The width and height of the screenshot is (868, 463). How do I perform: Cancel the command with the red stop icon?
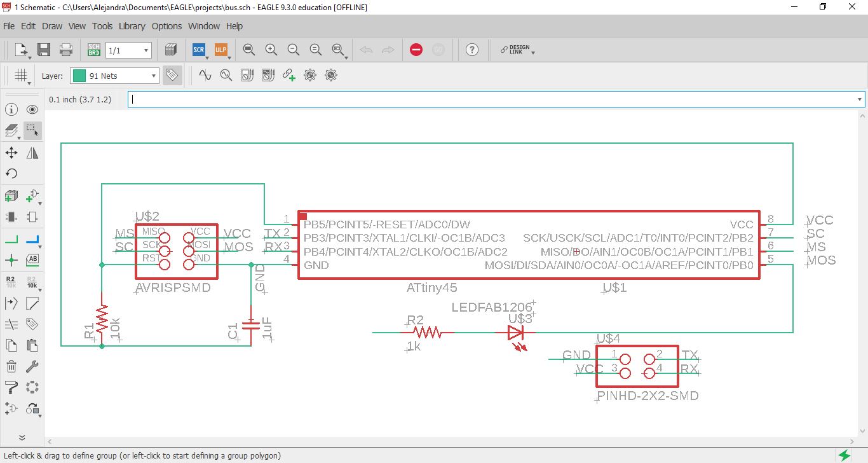[416, 50]
